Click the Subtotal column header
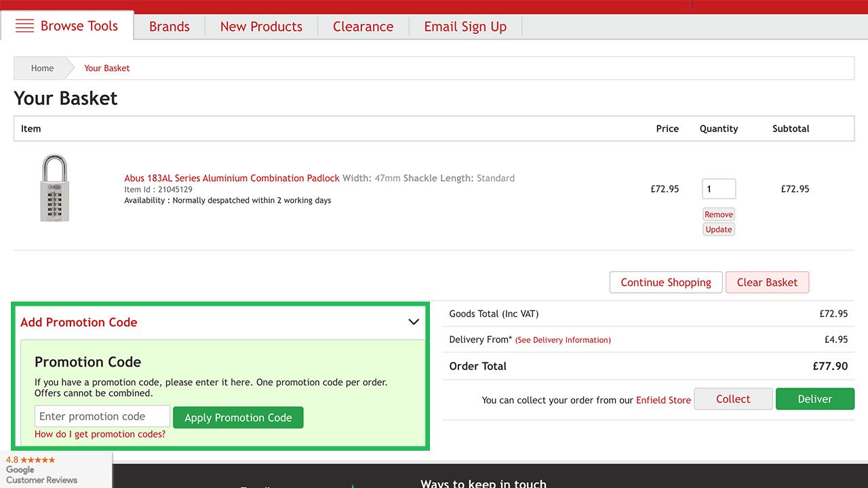The height and width of the screenshot is (488, 868). [x=791, y=129]
